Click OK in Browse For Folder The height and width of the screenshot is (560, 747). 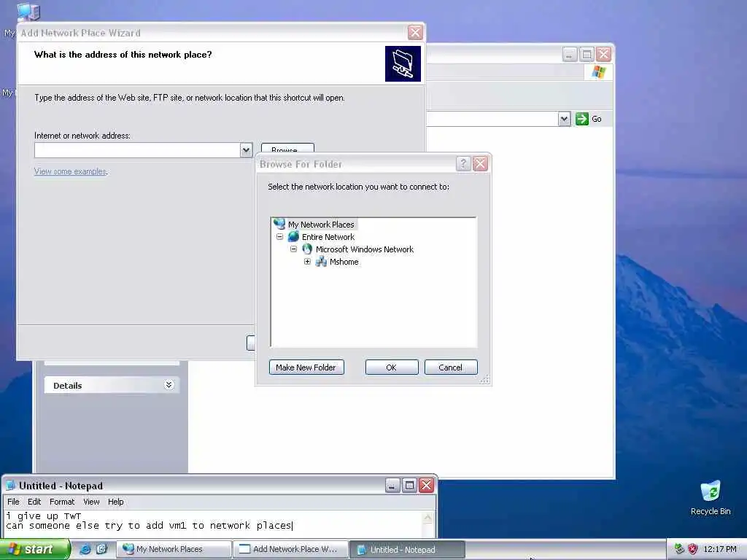coord(392,367)
